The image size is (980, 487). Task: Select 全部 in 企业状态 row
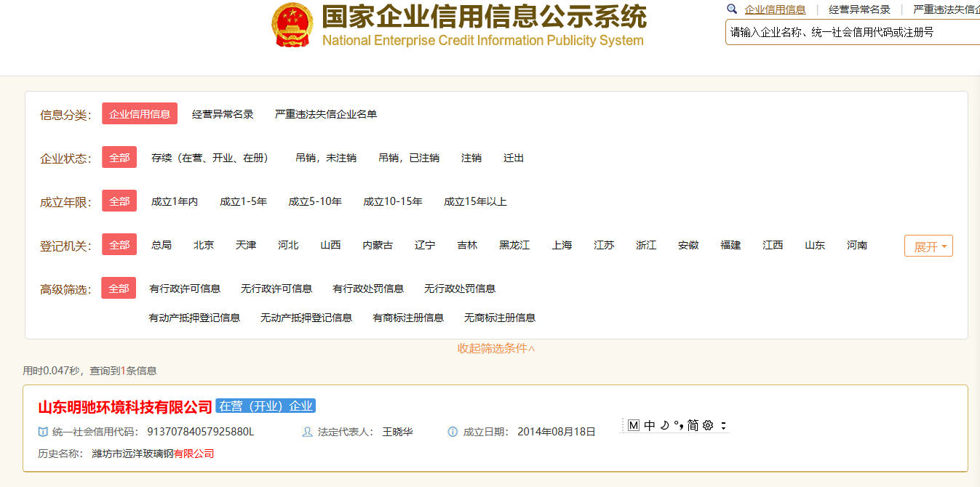(119, 158)
